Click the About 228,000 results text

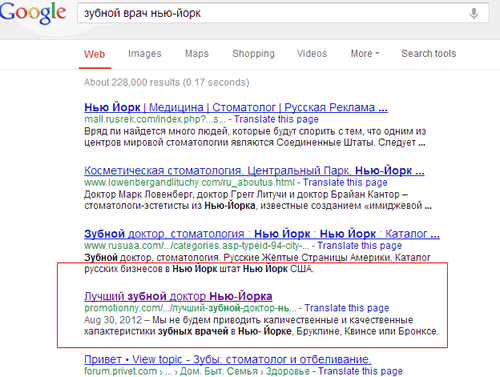[x=167, y=82]
